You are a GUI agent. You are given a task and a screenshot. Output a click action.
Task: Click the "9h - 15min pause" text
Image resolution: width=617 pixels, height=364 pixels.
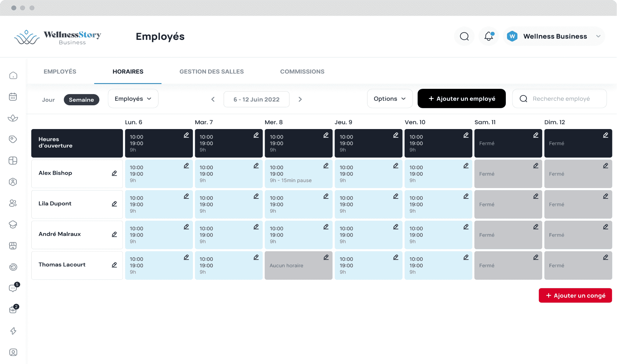(291, 180)
